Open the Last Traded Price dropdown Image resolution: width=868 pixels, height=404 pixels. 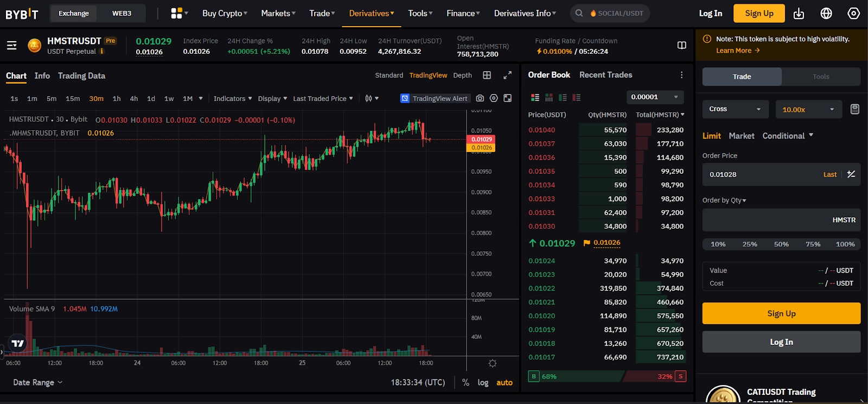pos(323,98)
